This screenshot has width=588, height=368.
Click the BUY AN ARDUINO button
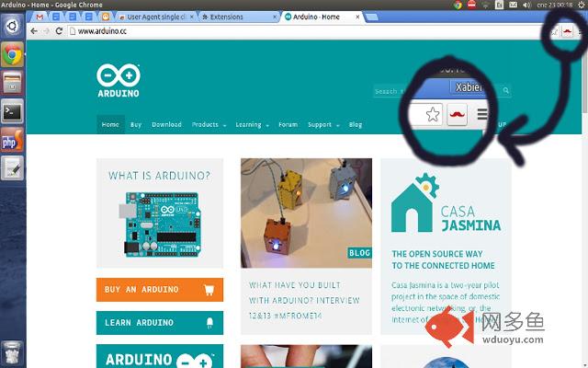[159, 290]
